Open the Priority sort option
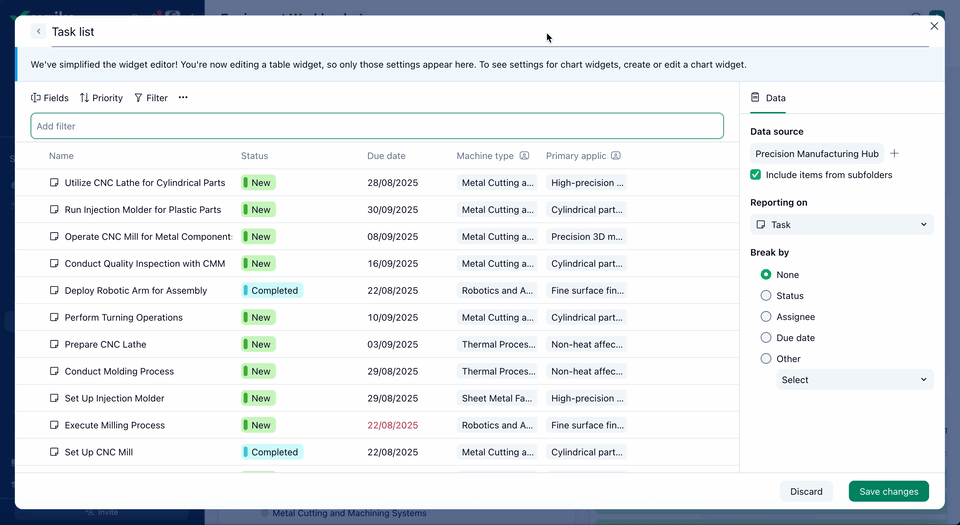 [101, 98]
